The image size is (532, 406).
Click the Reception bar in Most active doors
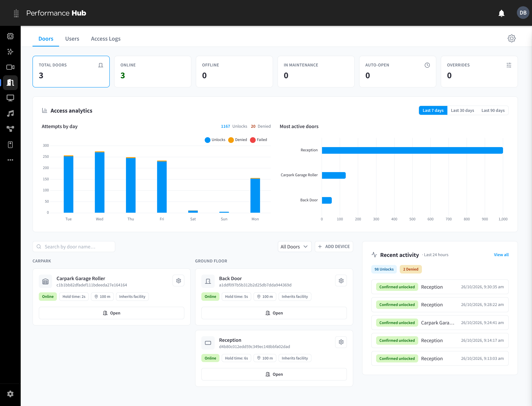tap(412, 150)
